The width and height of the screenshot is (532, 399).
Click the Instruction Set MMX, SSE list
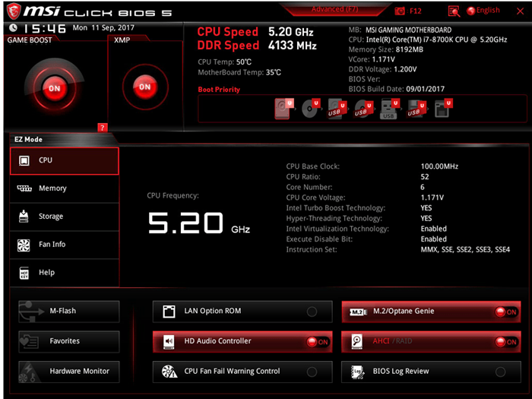pyautogui.click(x=465, y=250)
